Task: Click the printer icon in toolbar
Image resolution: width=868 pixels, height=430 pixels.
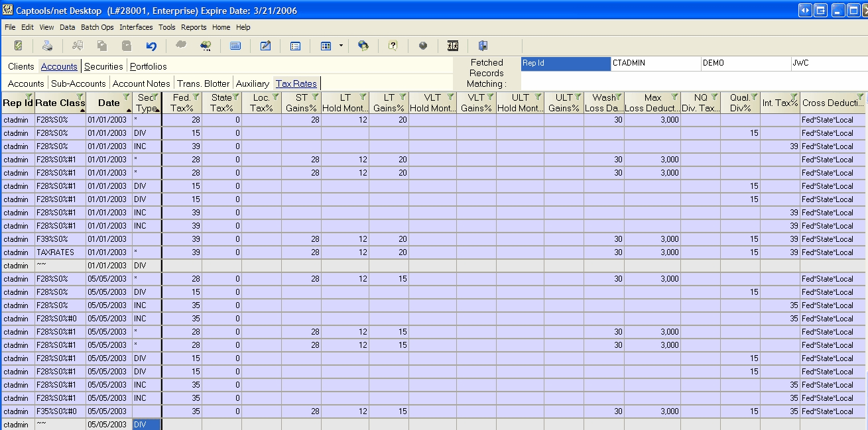Action: [x=47, y=46]
